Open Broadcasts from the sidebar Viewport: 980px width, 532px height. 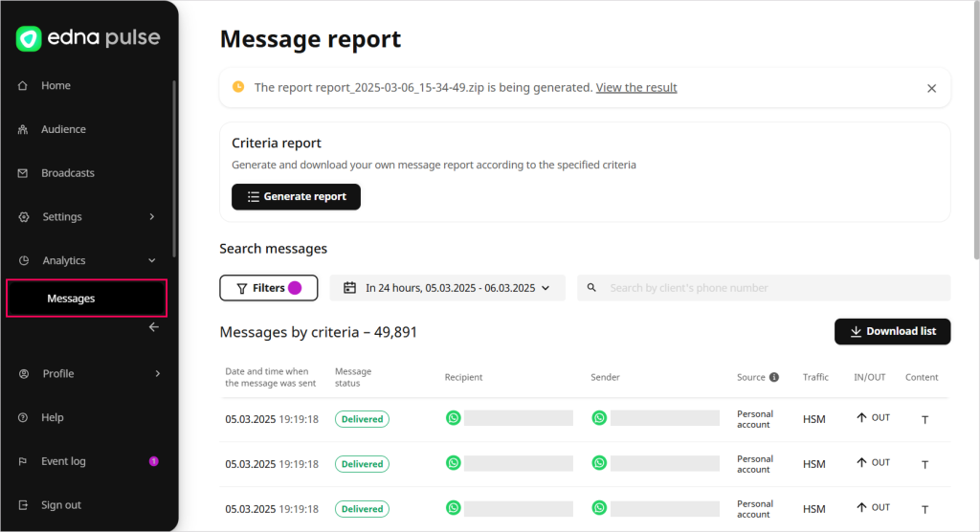(67, 173)
